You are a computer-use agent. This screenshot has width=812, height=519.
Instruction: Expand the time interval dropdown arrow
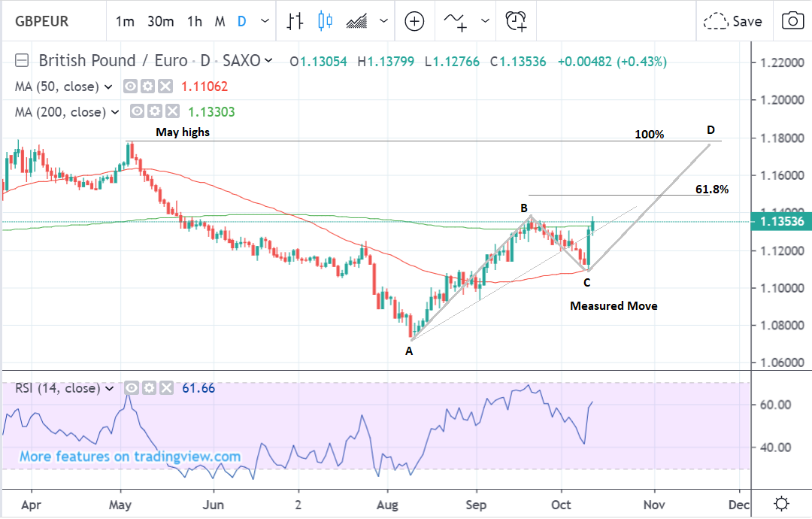(264, 21)
